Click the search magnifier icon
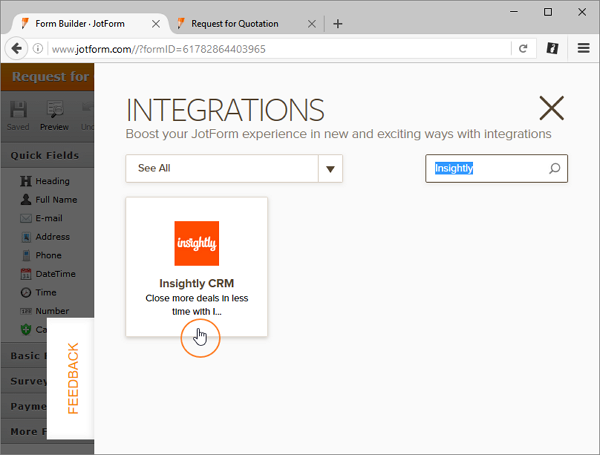The width and height of the screenshot is (600, 455). point(555,169)
